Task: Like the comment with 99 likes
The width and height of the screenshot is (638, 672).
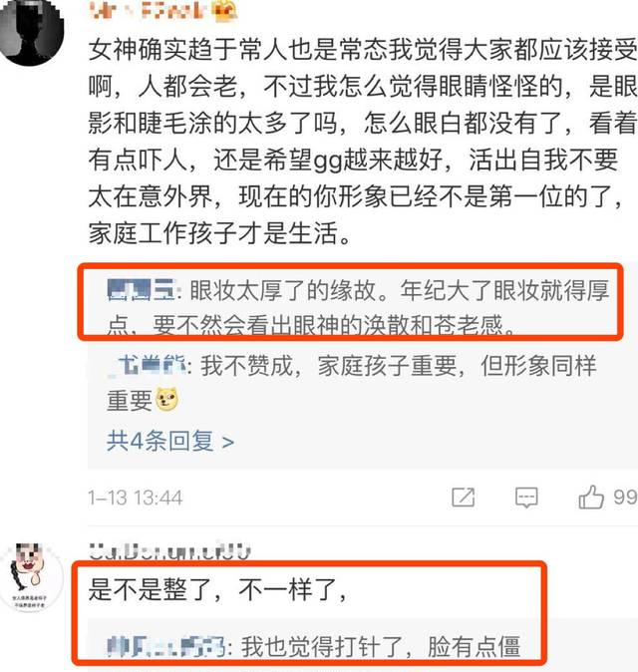Action: click(591, 498)
